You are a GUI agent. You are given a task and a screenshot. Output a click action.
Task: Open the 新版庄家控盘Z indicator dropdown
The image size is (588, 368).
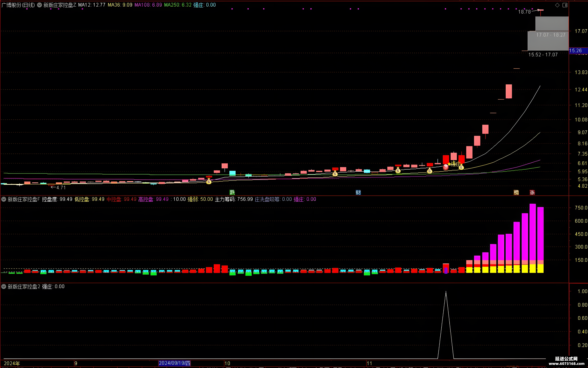[39, 5]
